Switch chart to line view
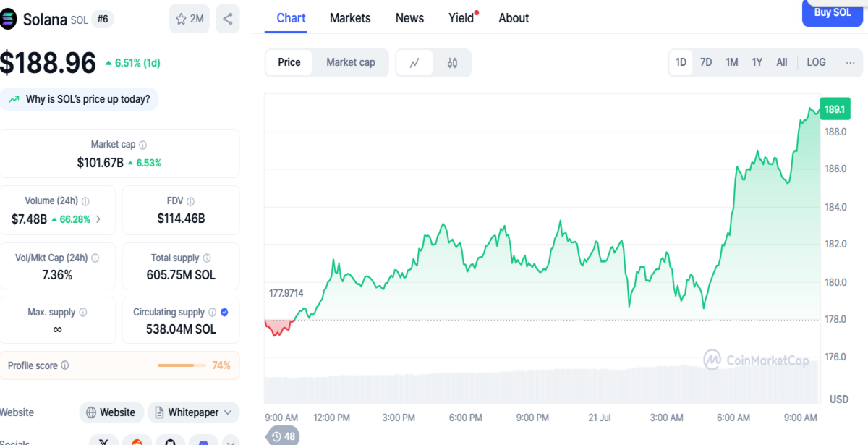 [x=414, y=63]
